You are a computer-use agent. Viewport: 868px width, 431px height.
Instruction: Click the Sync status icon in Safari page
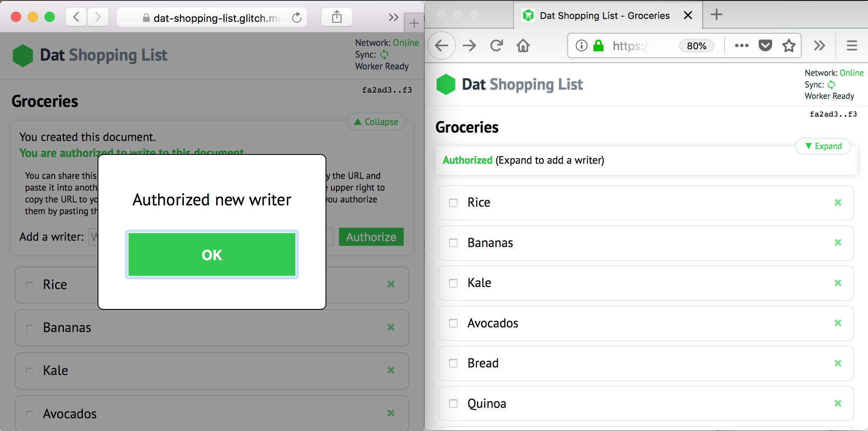tap(384, 55)
